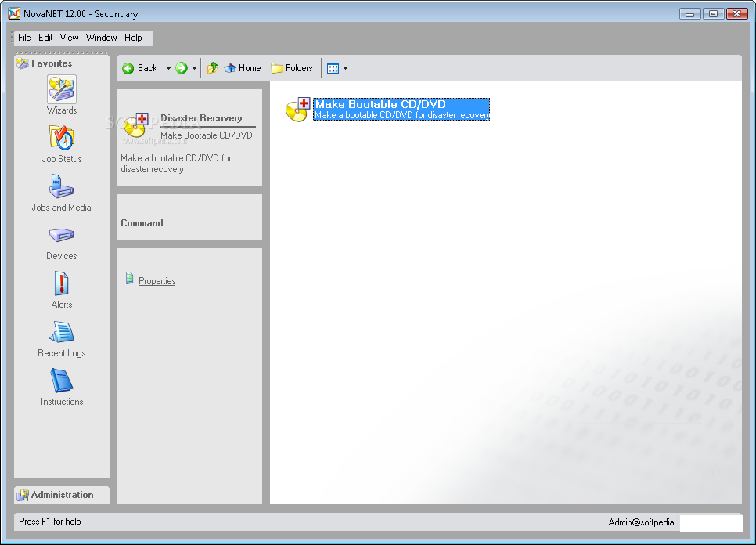Viewport: 756px width, 545px height.
Task: Click the Properties link
Action: [157, 281]
